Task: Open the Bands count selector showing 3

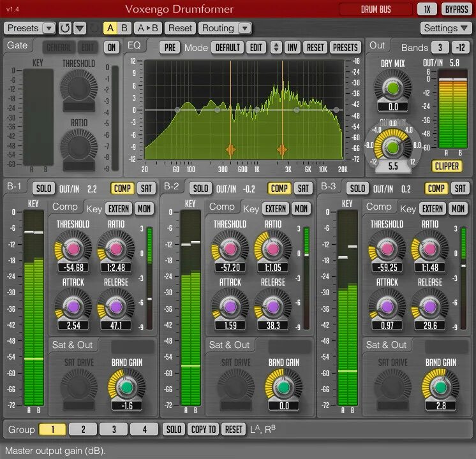Action: (440, 47)
